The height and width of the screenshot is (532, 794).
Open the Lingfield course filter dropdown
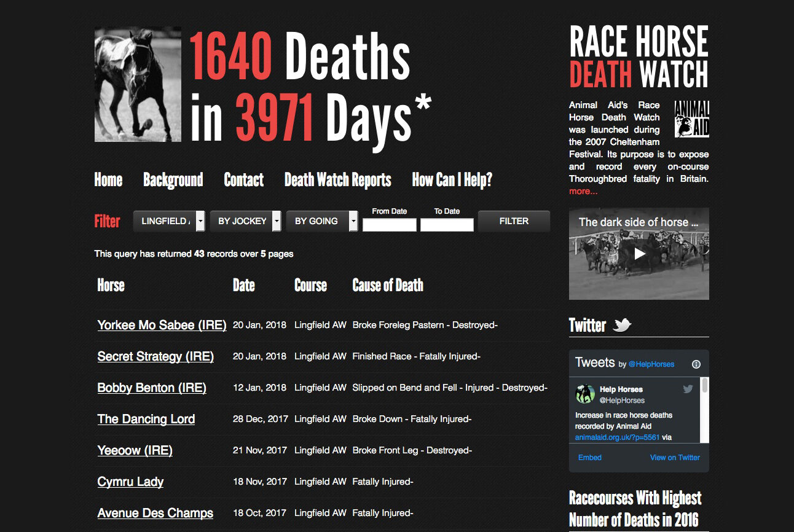[169, 221]
